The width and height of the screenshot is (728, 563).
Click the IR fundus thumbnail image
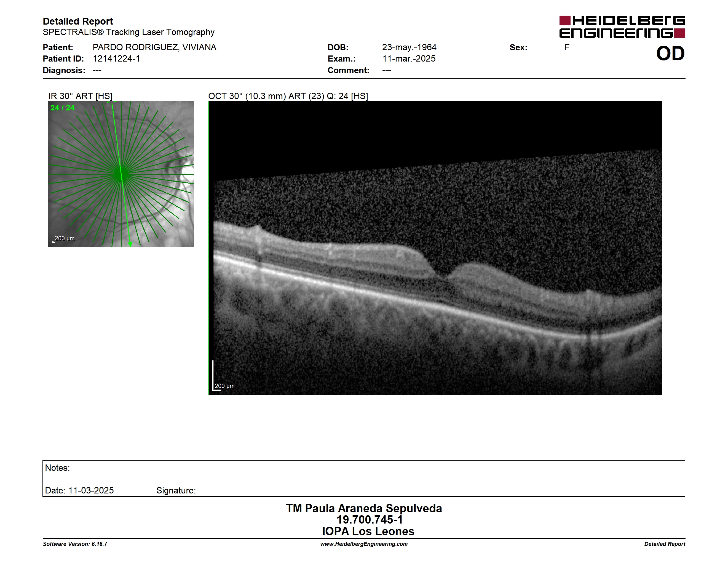(x=121, y=174)
